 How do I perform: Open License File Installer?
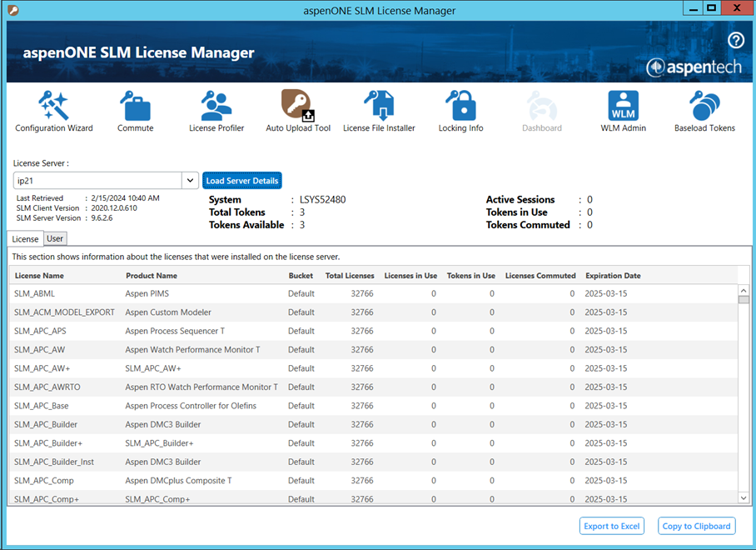pyautogui.click(x=379, y=111)
